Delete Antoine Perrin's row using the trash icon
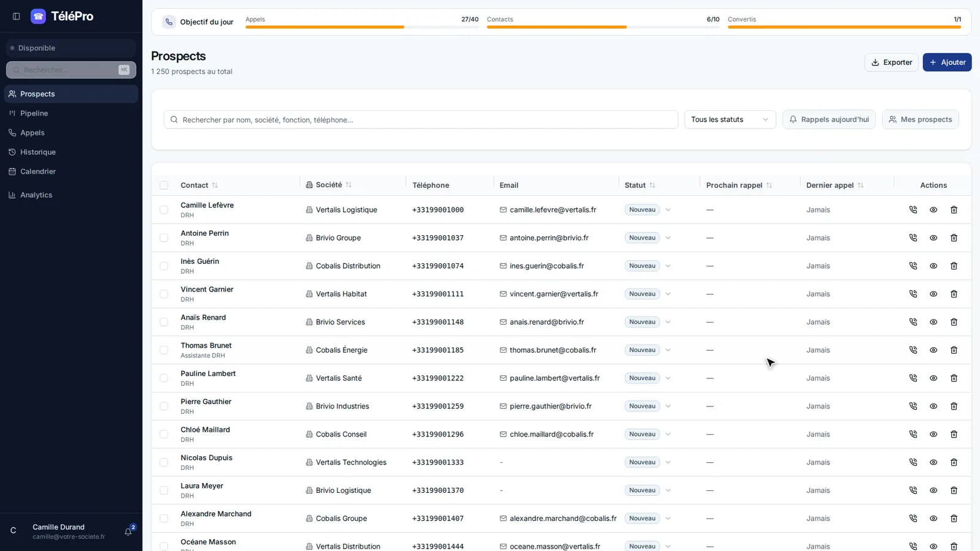 click(x=954, y=238)
